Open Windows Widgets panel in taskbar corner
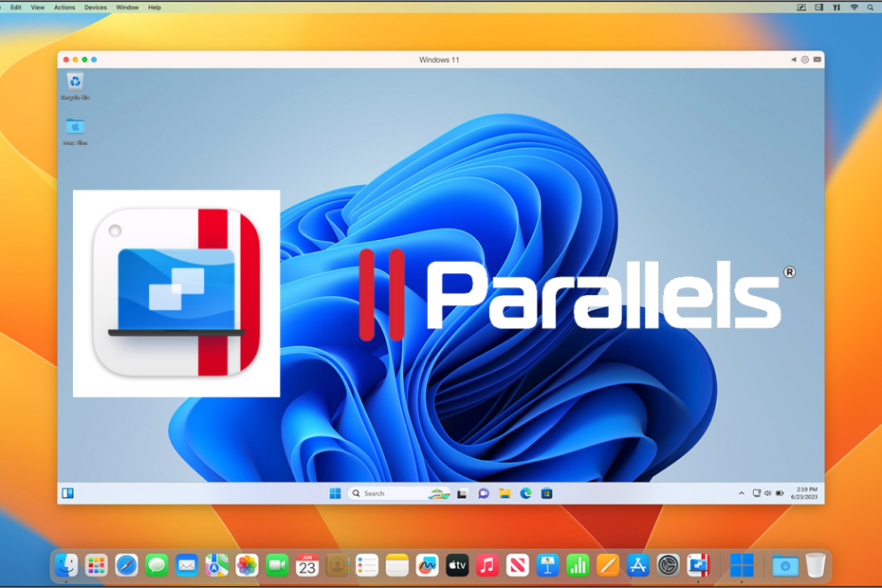Screen dimensions: 882x588 (67, 493)
